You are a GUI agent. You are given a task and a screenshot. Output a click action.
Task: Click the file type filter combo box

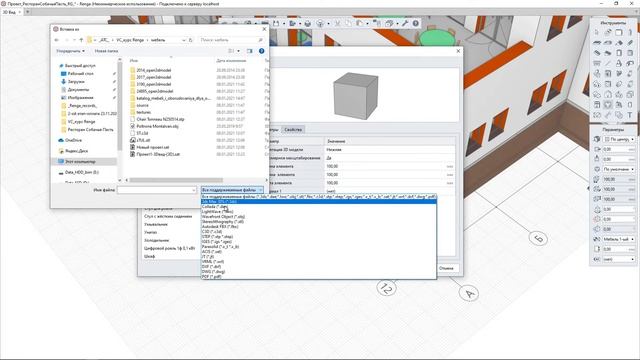coord(232,190)
